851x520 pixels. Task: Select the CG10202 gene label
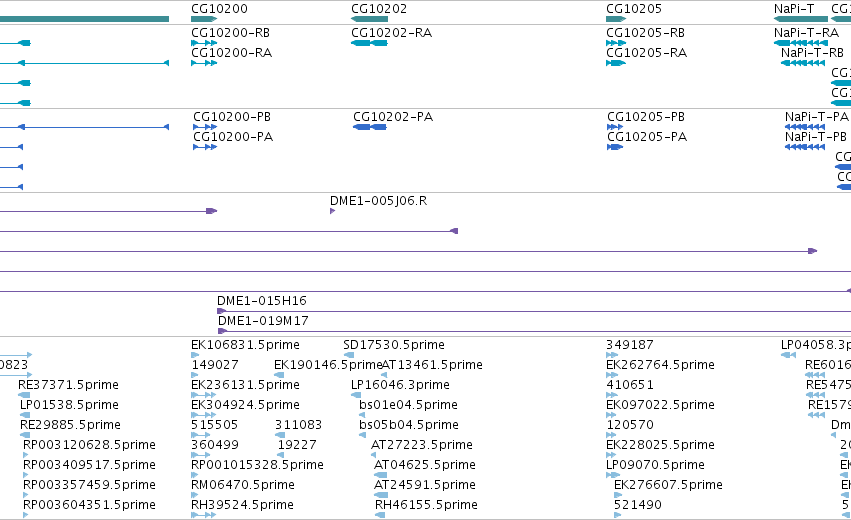tap(379, 9)
